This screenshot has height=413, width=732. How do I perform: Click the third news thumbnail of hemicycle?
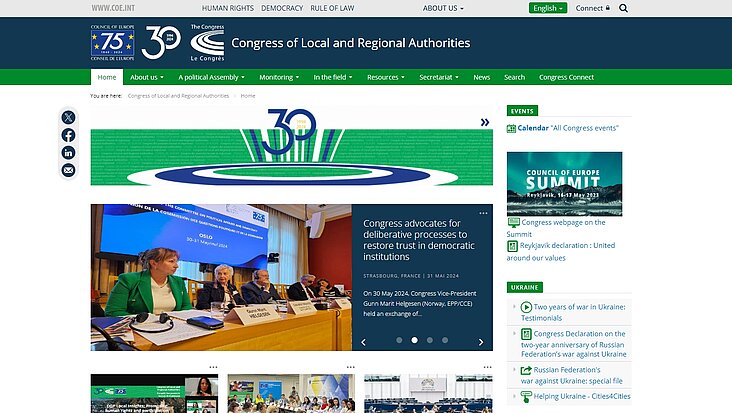coord(428,393)
